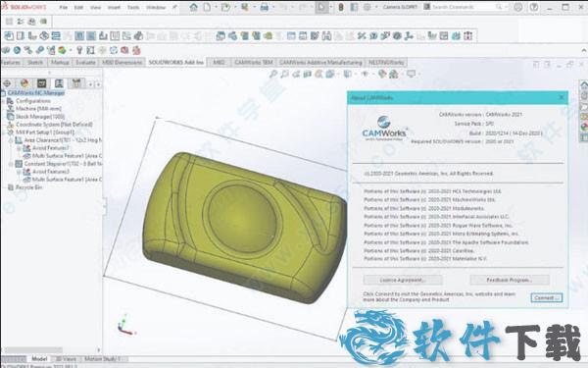Switch to the Evaluate tab
Viewport: 588px width, 368px height.
(x=85, y=63)
